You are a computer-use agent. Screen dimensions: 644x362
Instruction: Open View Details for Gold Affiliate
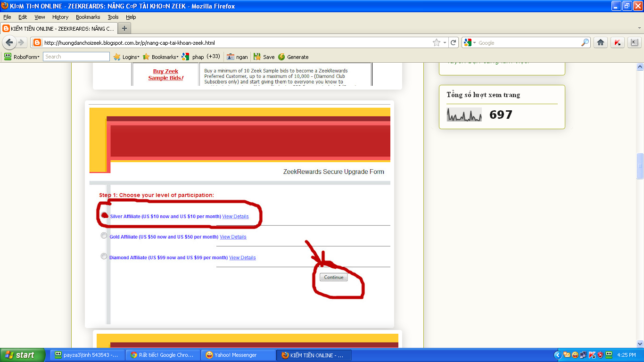[x=233, y=237]
